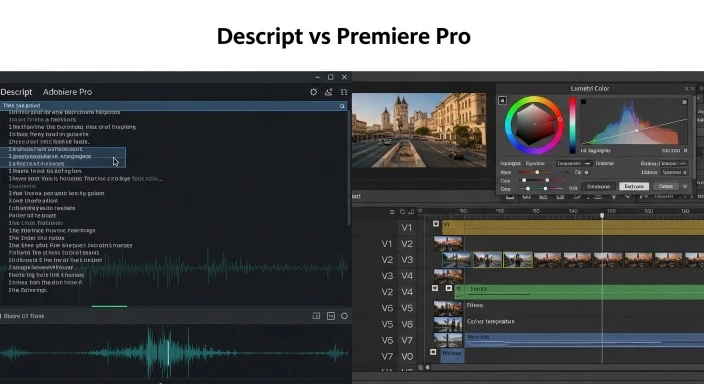Click the circle record icon in waveform toolbar
This screenshot has width=704, height=384.
344,316
